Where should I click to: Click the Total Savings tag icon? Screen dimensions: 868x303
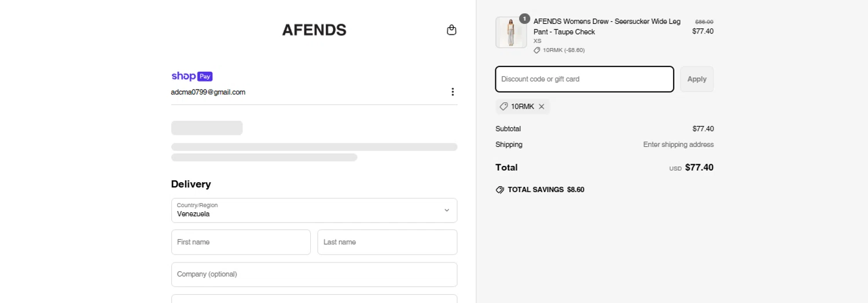[x=500, y=190]
